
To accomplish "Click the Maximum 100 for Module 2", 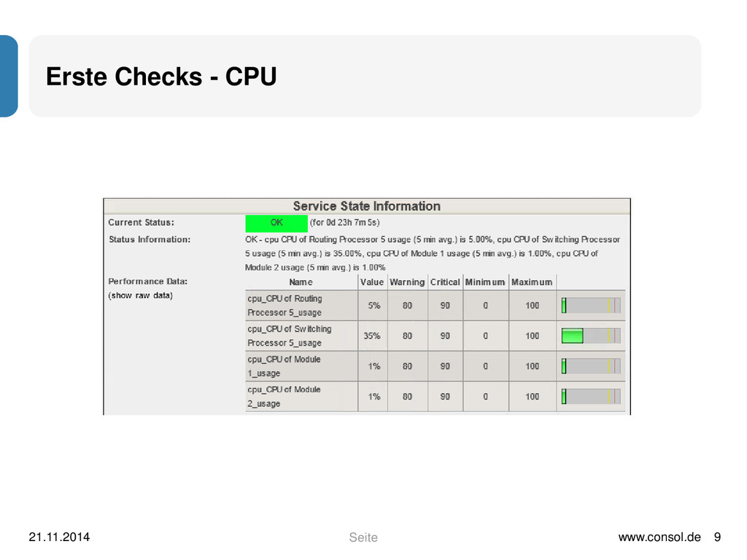I will click(x=532, y=397).
